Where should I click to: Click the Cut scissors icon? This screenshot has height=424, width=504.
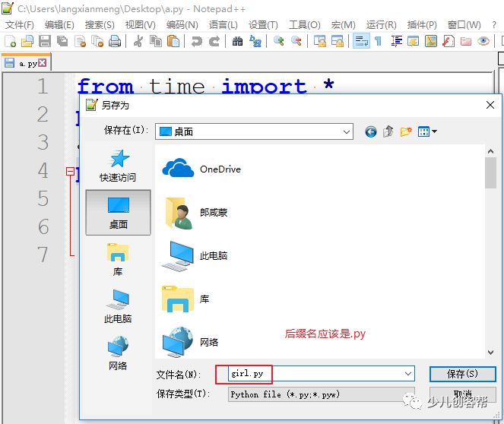click(x=138, y=41)
